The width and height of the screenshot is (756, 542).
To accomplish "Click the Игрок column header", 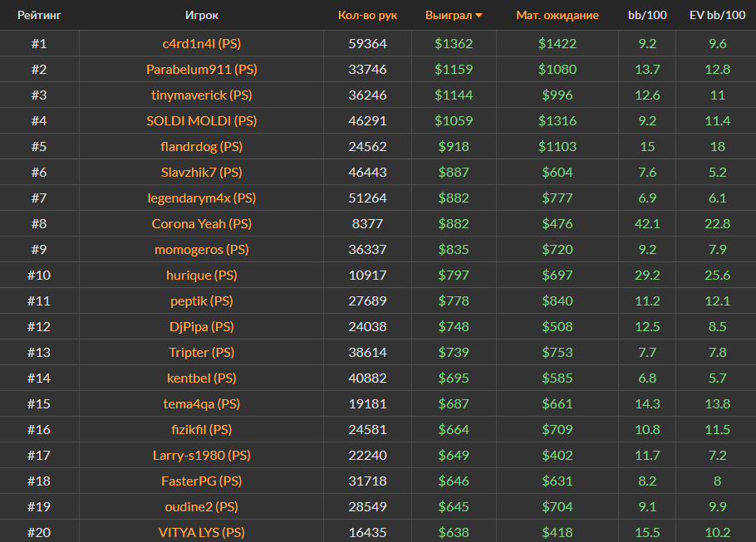I will [x=202, y=15].
